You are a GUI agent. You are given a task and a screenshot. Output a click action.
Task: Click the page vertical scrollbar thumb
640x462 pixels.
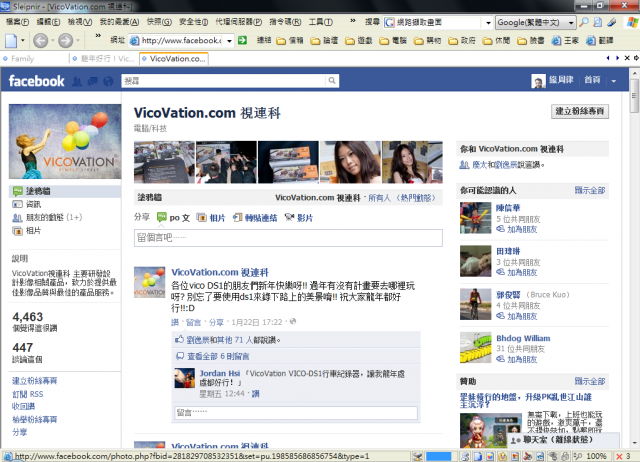634,96
